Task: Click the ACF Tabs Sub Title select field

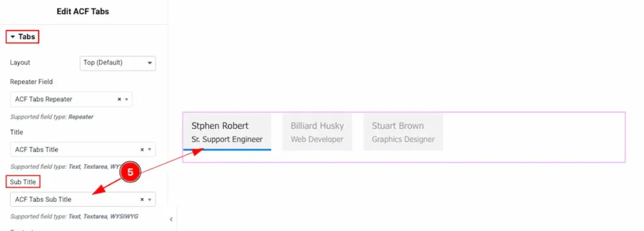Action: (x=82, y=200)
